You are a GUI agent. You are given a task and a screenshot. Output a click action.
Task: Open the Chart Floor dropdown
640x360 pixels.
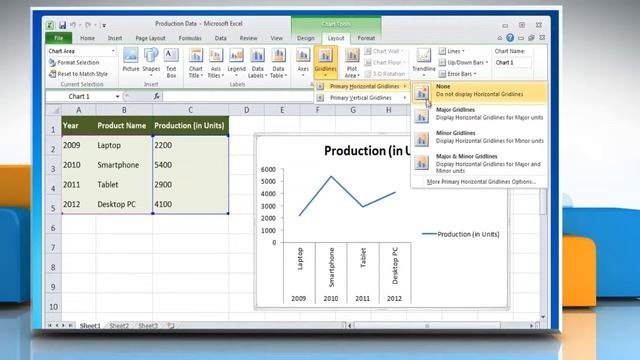coord(385,62)
